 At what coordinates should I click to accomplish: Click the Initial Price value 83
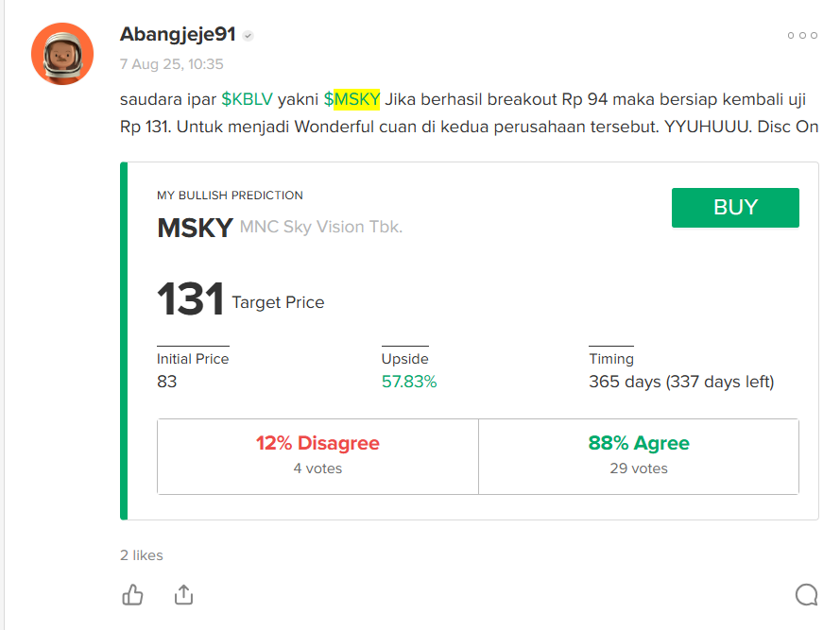click(166, 382)
